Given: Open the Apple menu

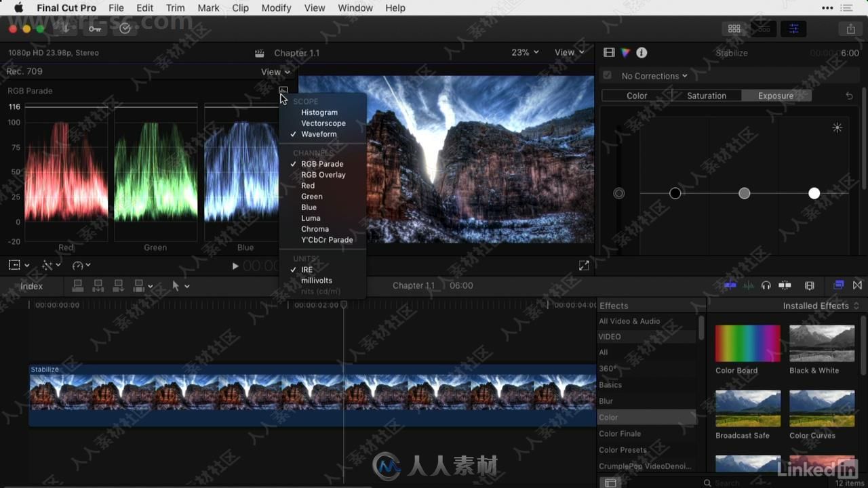Looking at the screenshot, I should [x=18, y=7].
